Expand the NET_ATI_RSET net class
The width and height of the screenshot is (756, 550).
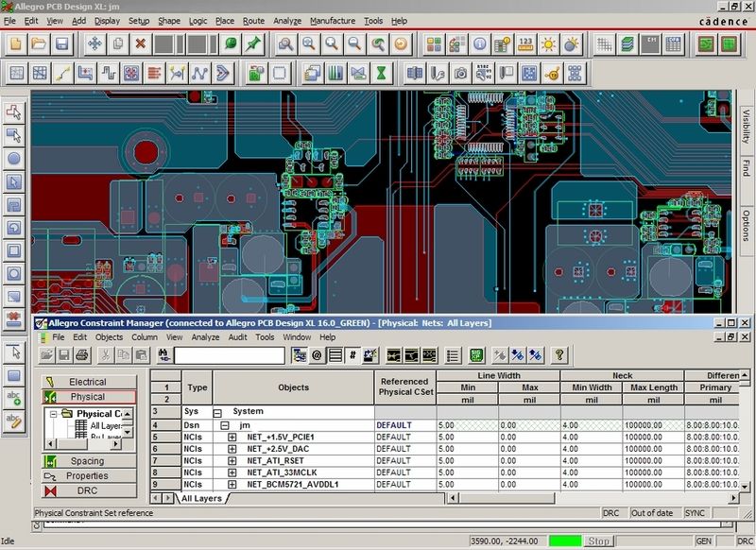(232, 461)
